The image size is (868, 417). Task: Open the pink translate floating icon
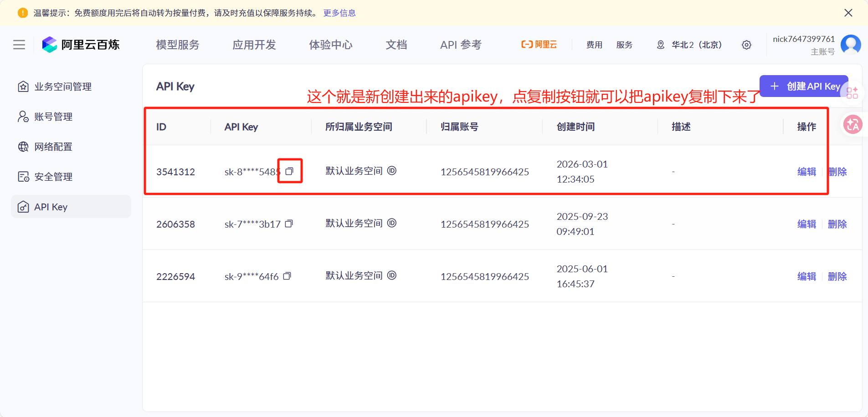tap(853, 124)
